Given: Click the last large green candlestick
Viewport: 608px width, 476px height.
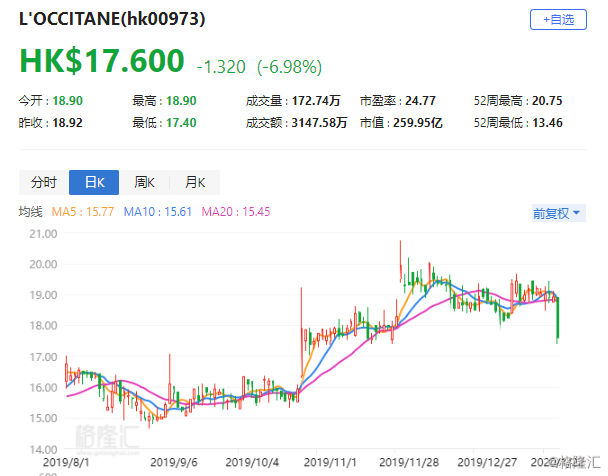Looking at the screenshot, I should click(558, 318).
